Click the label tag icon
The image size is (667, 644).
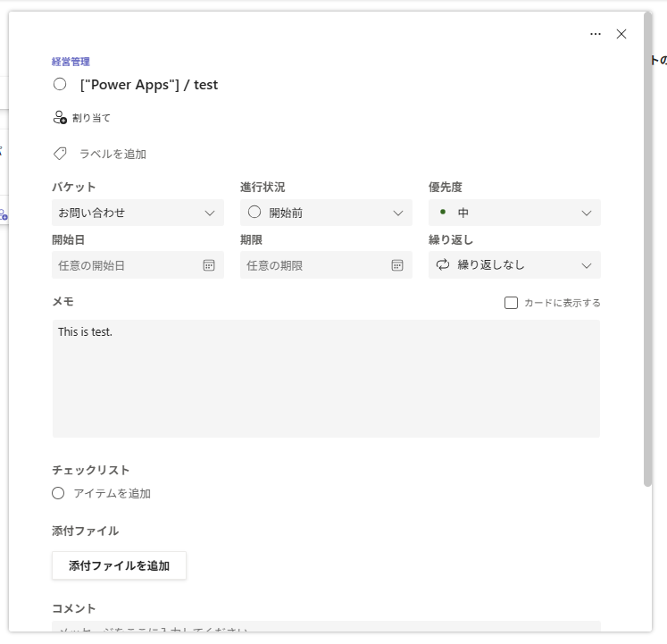click(x=60, y=154)
